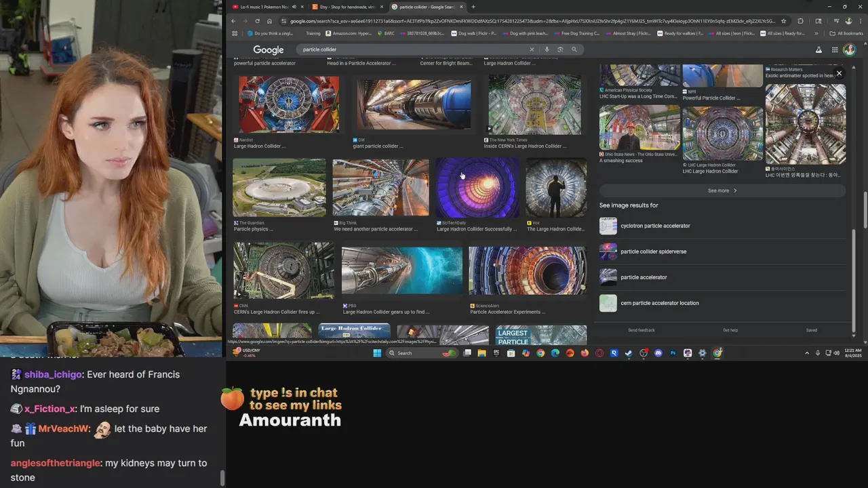
Task: Open ScienceAlert Particle Accelerator Experiments image
Action: [x=528, y=270]
